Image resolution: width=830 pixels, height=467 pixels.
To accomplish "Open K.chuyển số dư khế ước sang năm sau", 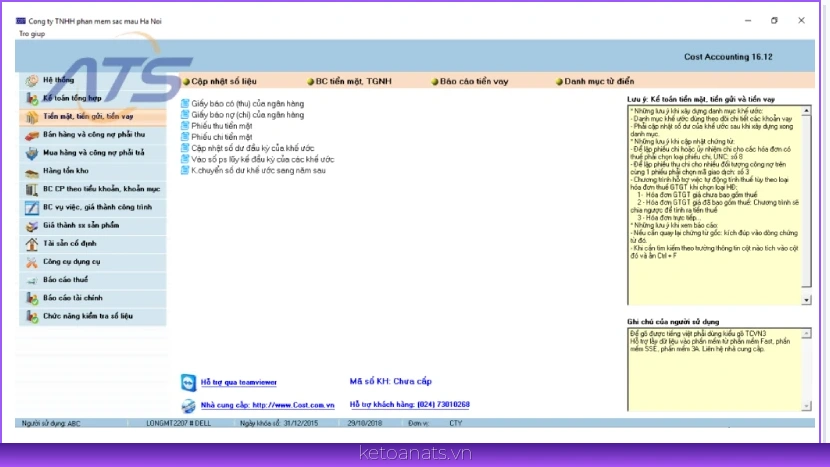I will [x=258, y=170].
